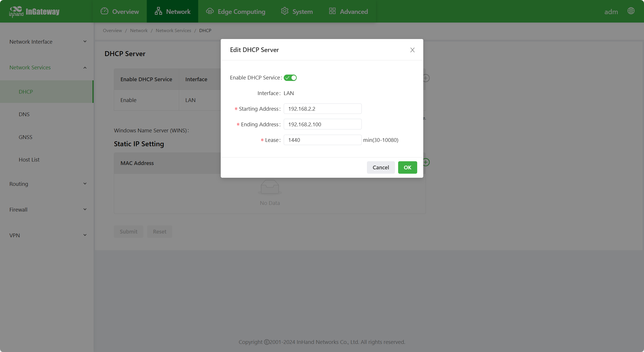Disable the Enable DHCP Service toggle

click(x=290, y=78)
